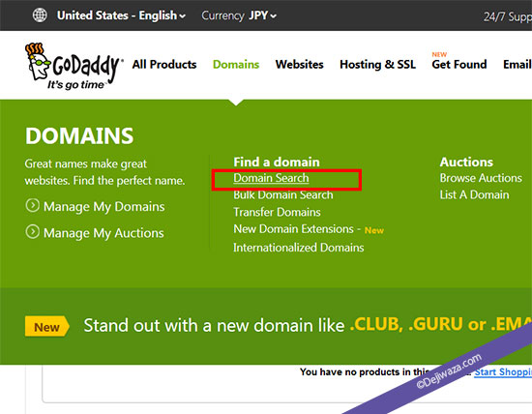
Task: Open the United States - English dropdown
Action: pyautogui.click(x=121, y=15)
